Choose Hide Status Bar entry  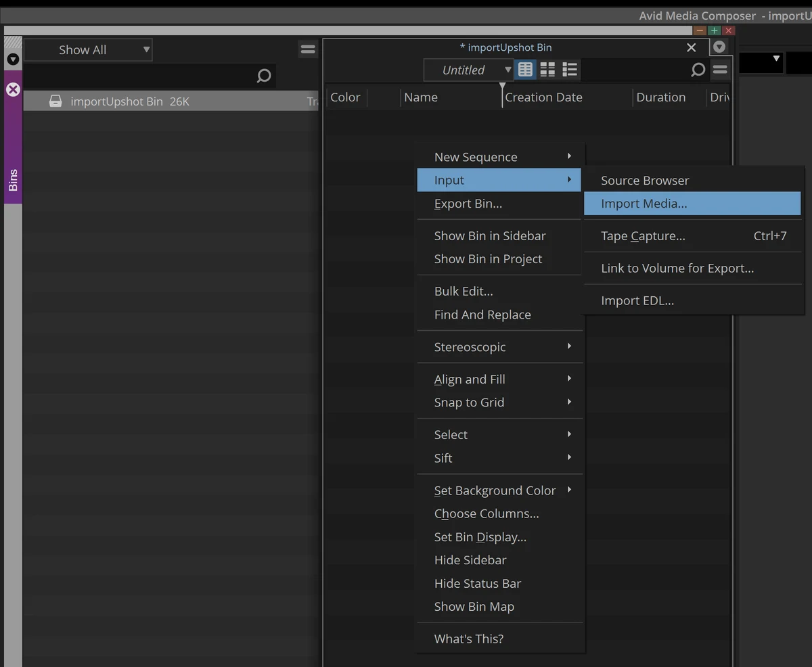click(499, 584)
